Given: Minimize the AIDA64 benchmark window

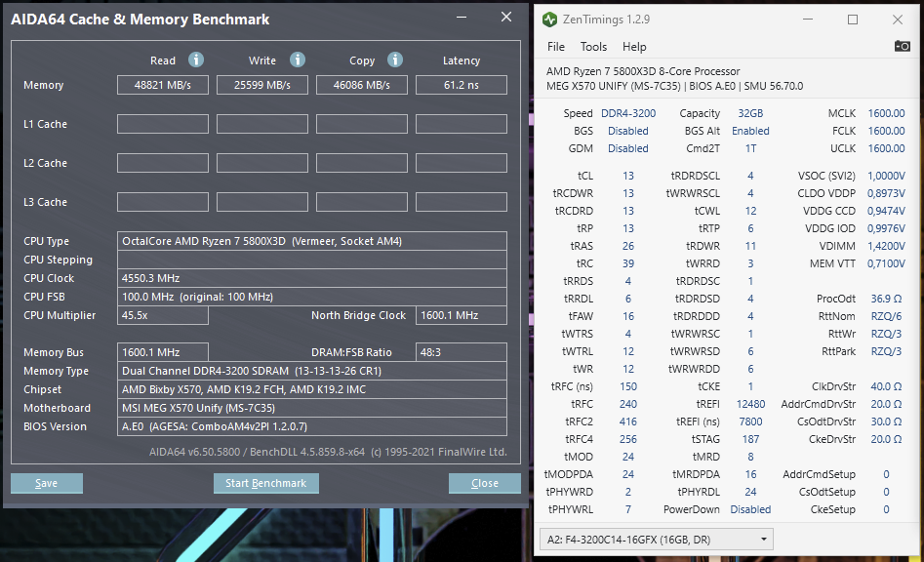Looking at the screenshot, I should tap(462, 18).
